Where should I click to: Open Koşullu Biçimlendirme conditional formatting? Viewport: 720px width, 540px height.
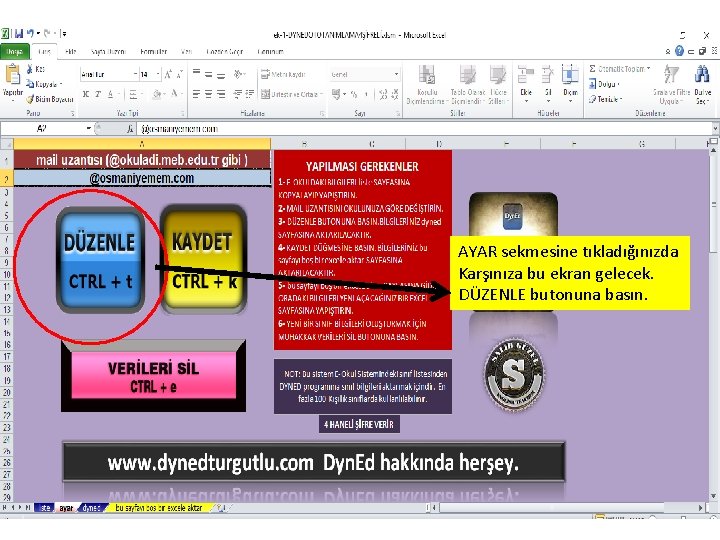[426, 84]
